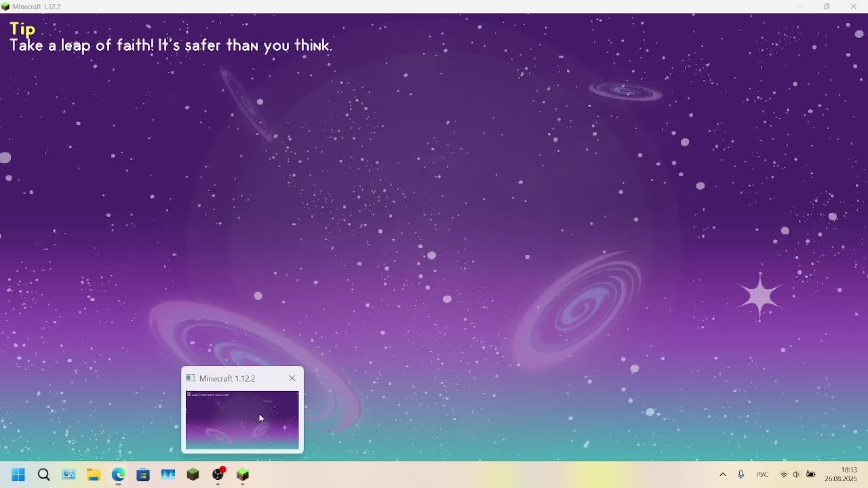This screenshot has height=488, width=868.
Task: Open Wi-Fi network settings in tray
Action: point(784,474)
